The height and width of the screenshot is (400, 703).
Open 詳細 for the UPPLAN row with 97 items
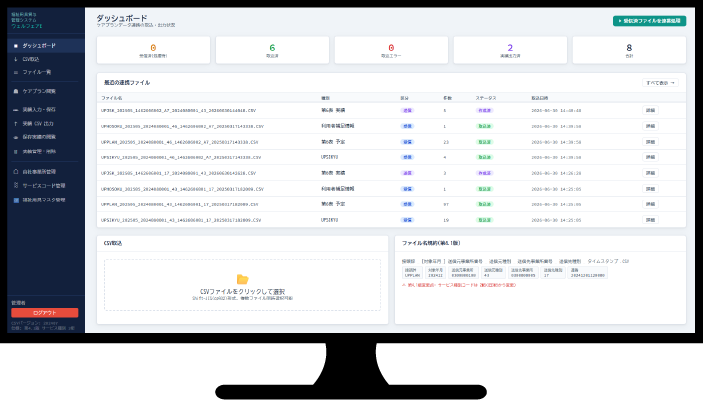click(x=650, y=204)
